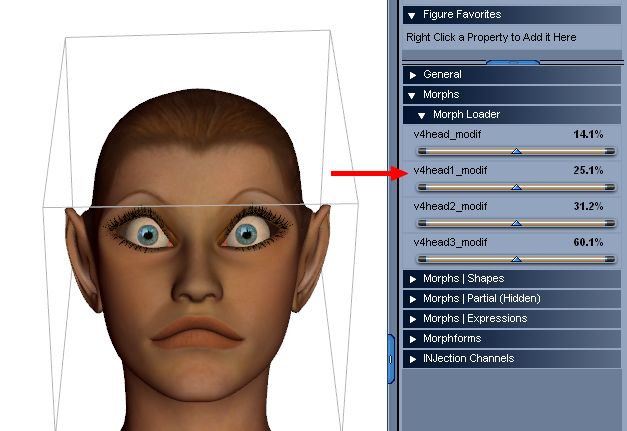Collapse the Morphs section
Screen dimensions: 627x431
pos(411,96)
